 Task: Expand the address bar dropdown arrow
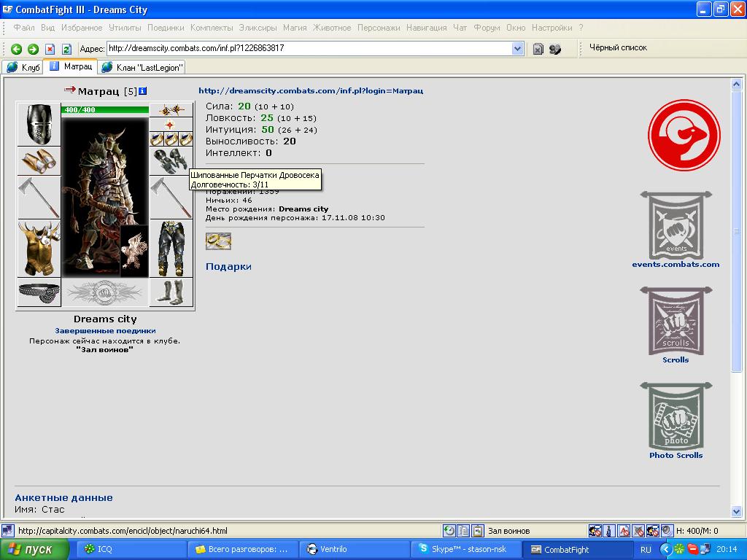[517, 48]
